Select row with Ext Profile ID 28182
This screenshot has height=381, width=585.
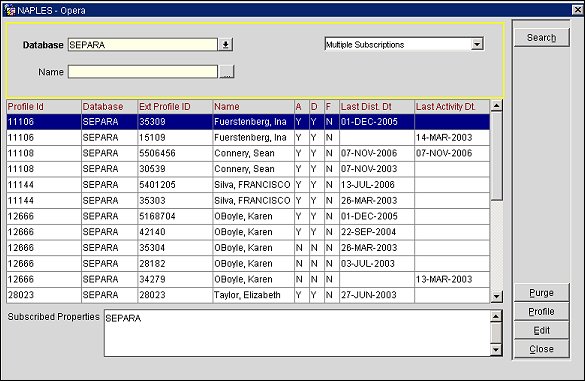tap(248, 264)
